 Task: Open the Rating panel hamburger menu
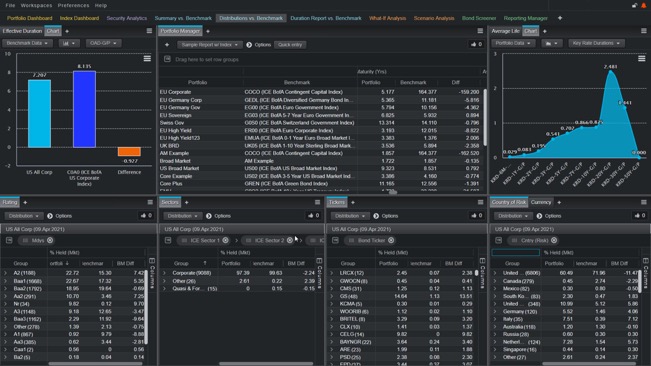(x=150, y=202)
